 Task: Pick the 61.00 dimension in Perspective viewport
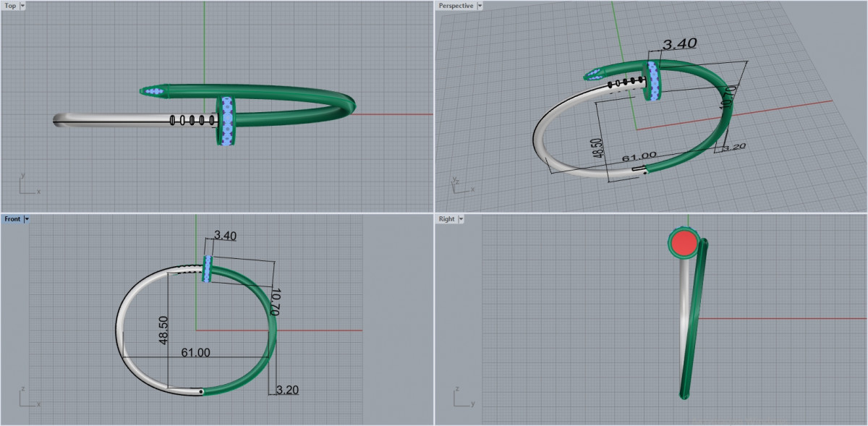(639, 156)
